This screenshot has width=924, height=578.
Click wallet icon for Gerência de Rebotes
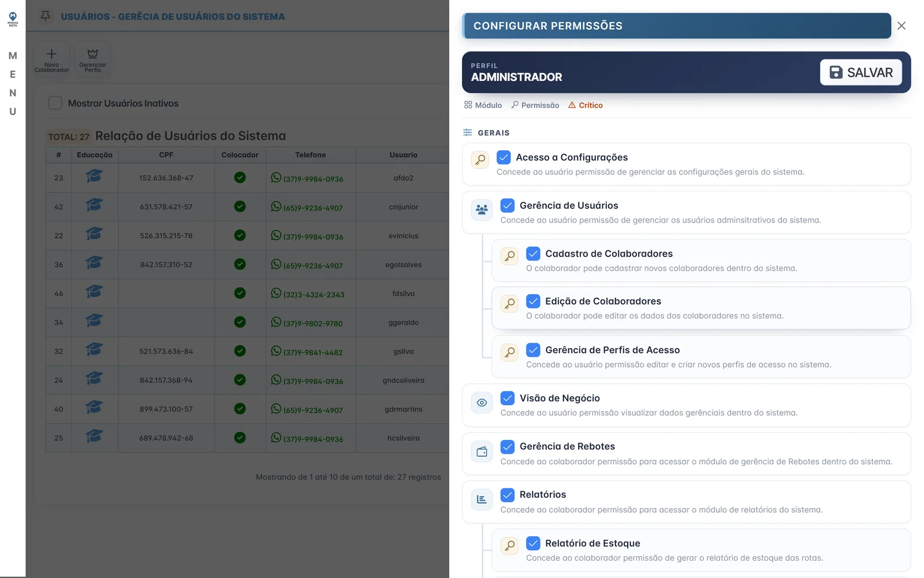tap(482, 451)
